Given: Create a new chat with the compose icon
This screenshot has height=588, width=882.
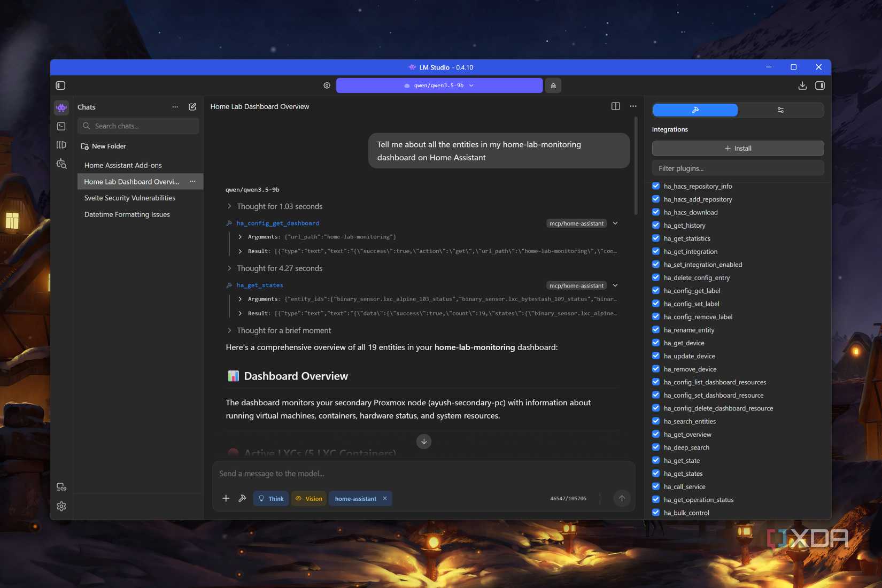Looking at the screenshot, I should click(x=192, y=107).
